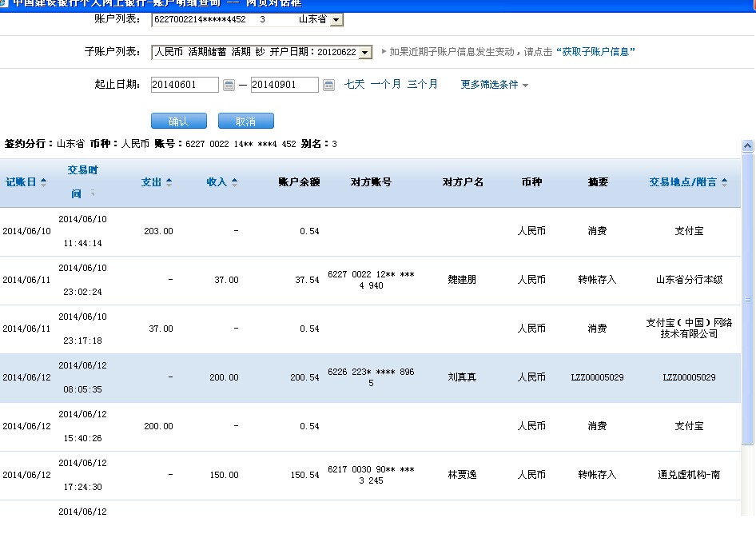Click the 获取子账户信息 link
The width and height of the screenshot is (756, 534).
(595, 52)
